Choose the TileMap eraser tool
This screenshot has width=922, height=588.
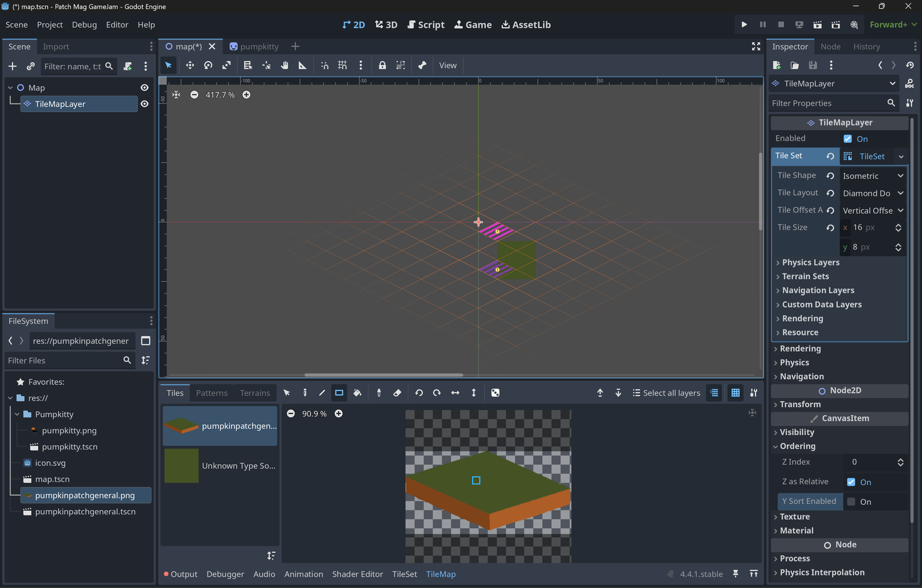(397, 393)
